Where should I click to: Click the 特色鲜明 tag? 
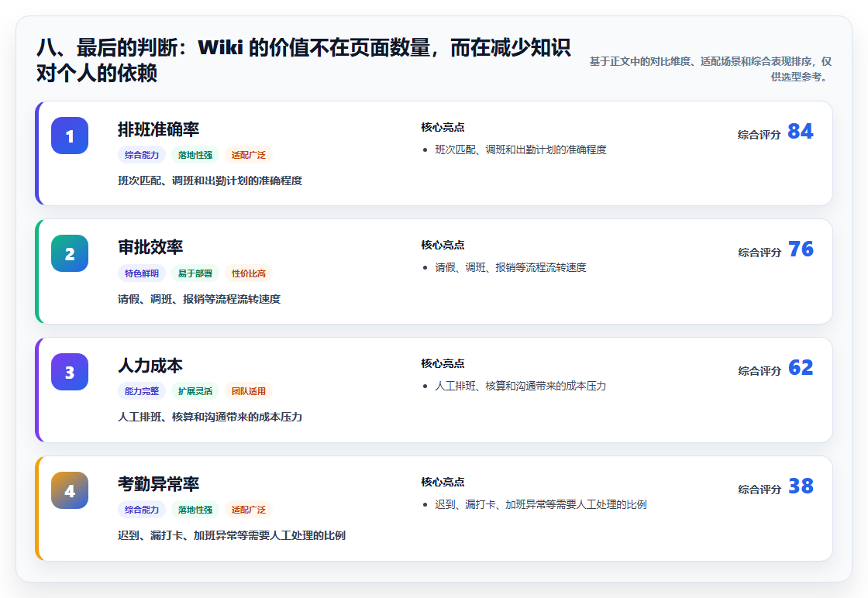(142, 273)
